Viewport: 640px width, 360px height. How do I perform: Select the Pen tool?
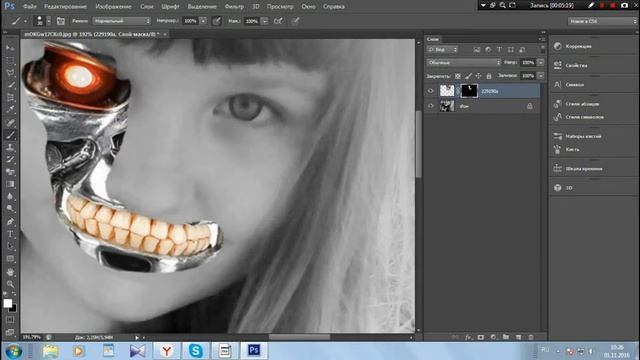(x=10, y=222)
